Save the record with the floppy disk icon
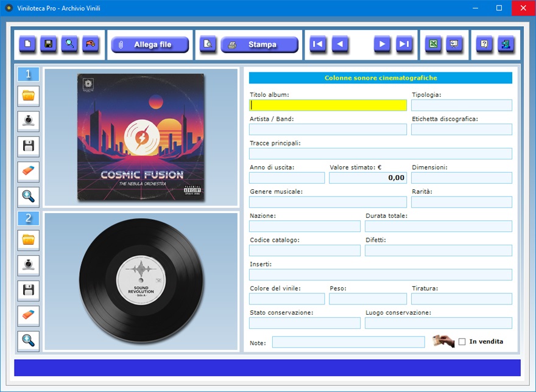The image size is (536, 392). pos(49,44)
